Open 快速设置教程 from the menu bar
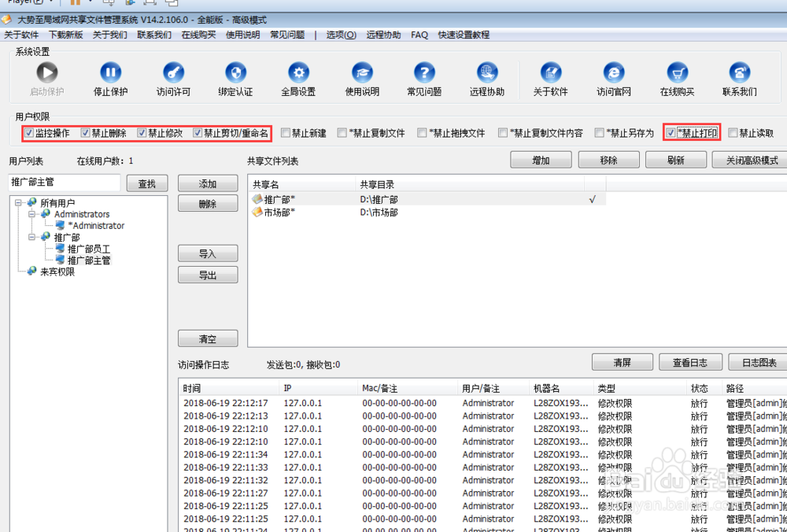787x532 pixels. (462, 35)
